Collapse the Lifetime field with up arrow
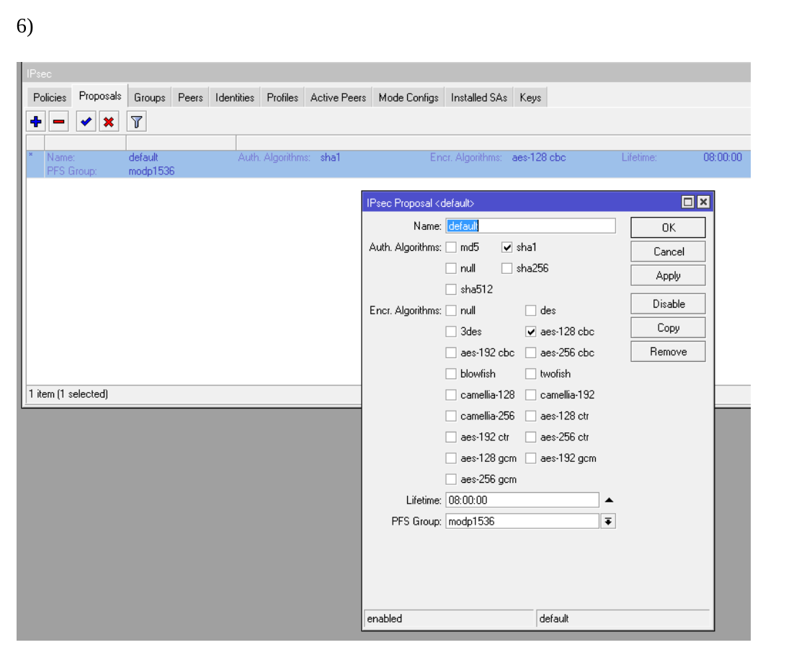The width and height of the screenshot is (812, 663). 608,500
